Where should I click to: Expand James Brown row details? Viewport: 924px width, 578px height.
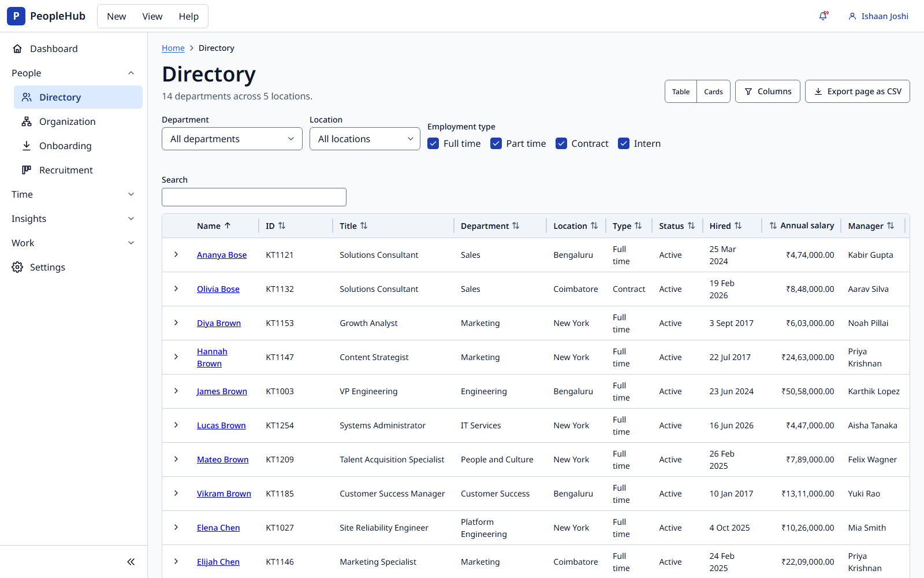176,391
